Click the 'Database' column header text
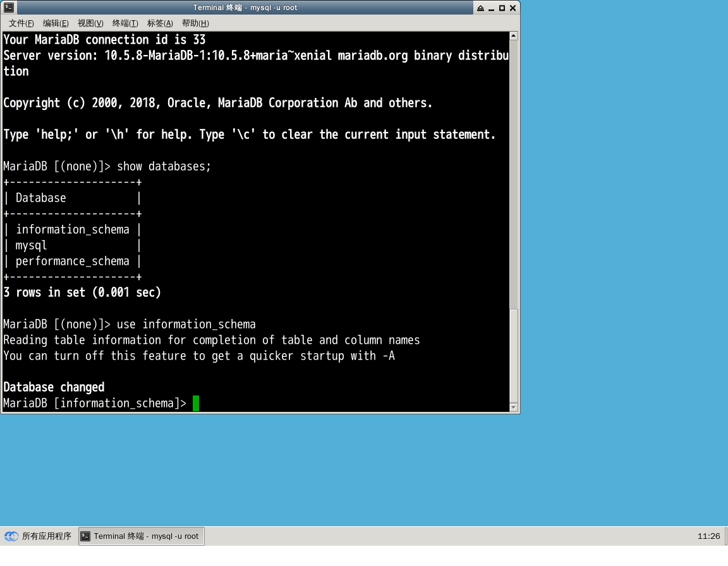This screenshot has width=728, height=566. (x=41, y=198)
